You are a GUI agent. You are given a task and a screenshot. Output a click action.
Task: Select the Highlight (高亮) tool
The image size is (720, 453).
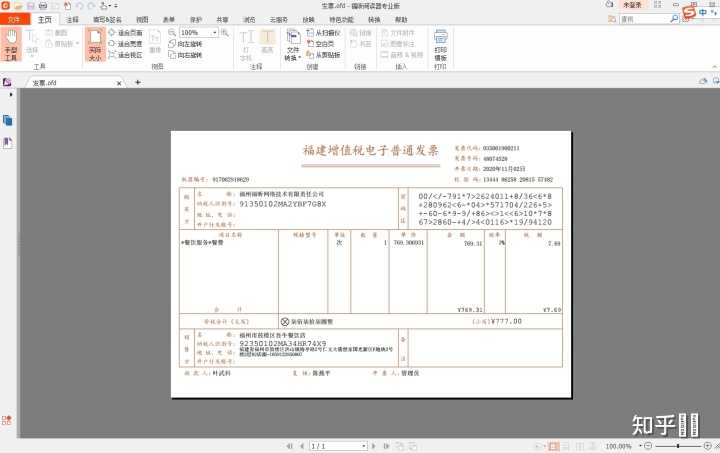click(x=267, y=42)
